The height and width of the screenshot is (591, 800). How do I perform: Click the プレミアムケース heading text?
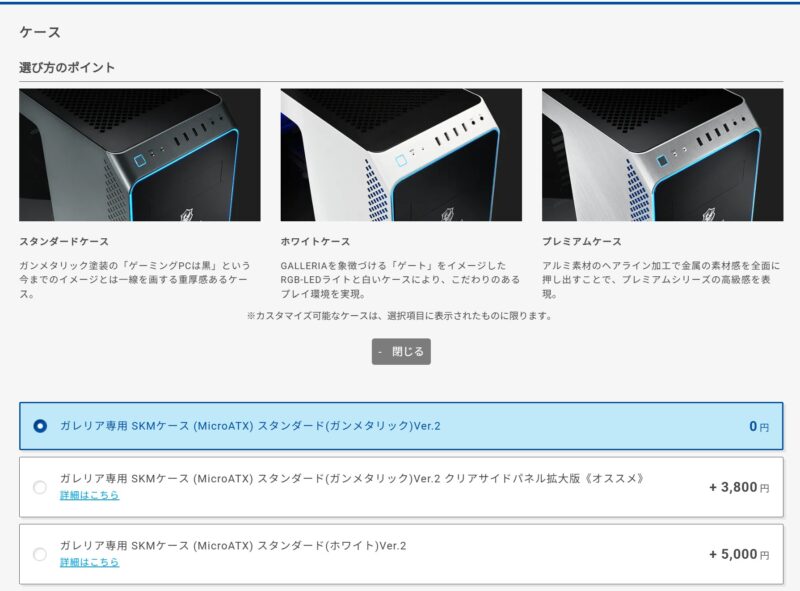(582, 241)
